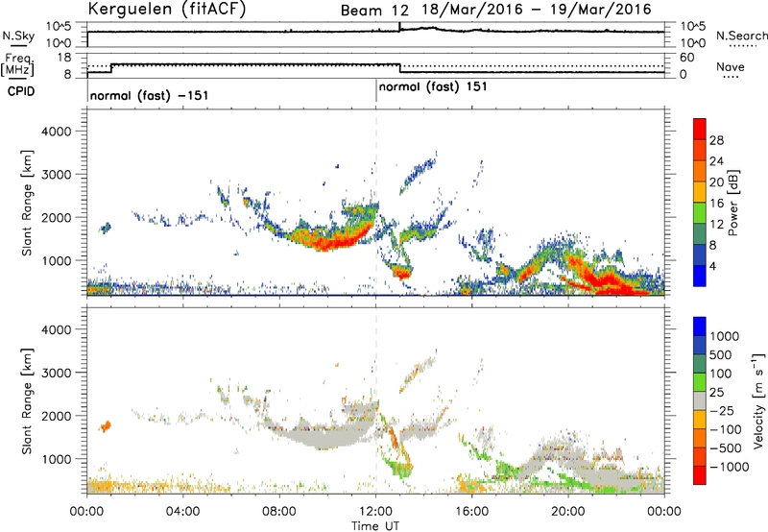Click the 'Beam 12' label in the header

pos(374,10)
